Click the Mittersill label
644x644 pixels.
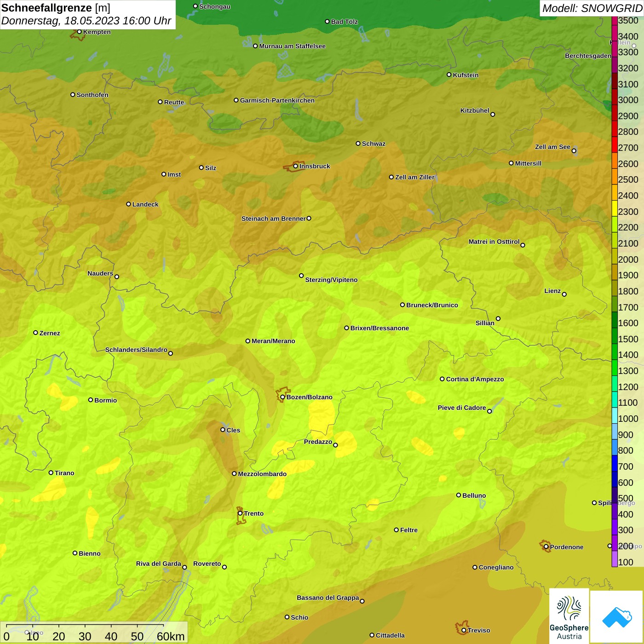click(x=528, y=163)
